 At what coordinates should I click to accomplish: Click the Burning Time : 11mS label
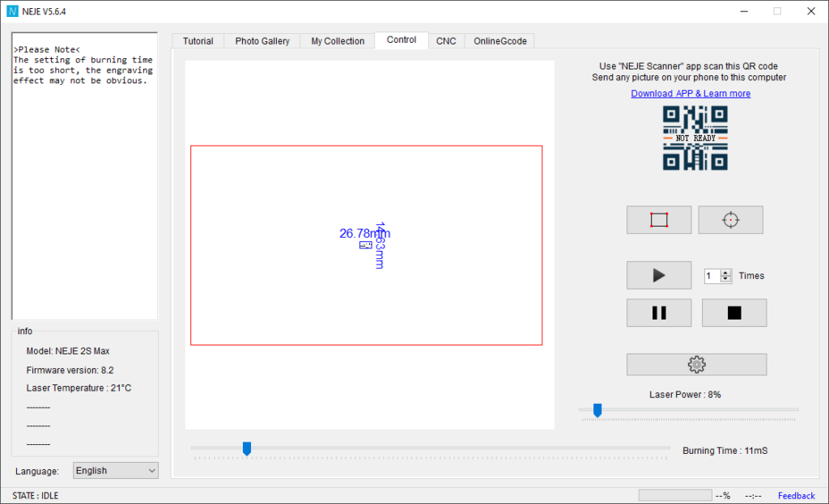point(725,451)
